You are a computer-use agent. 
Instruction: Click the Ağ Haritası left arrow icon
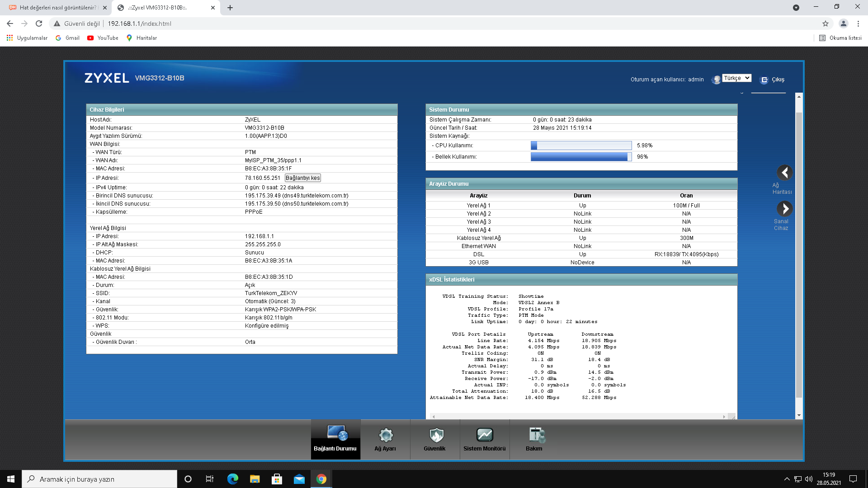[x=784, y=173]
